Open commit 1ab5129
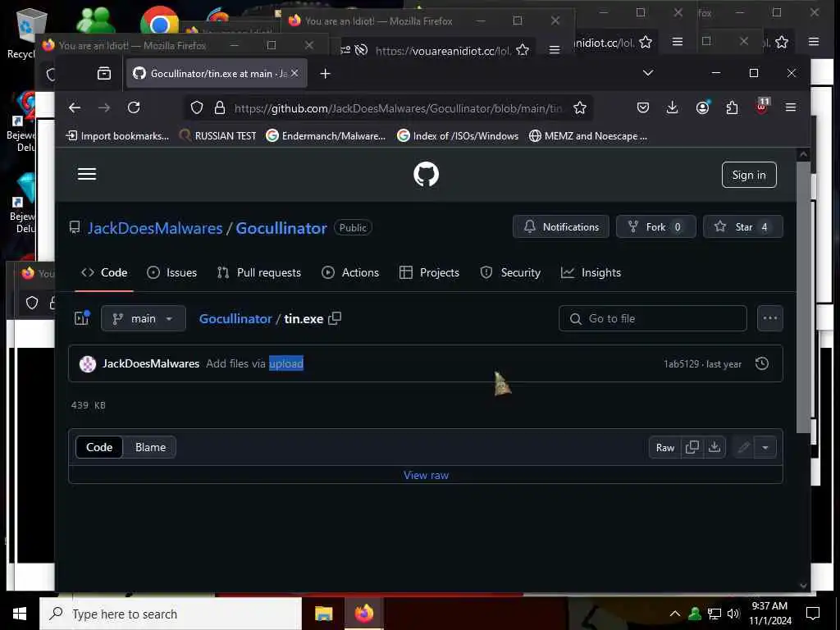This screenshot has width=840, height=630. [x=682, y=363]
